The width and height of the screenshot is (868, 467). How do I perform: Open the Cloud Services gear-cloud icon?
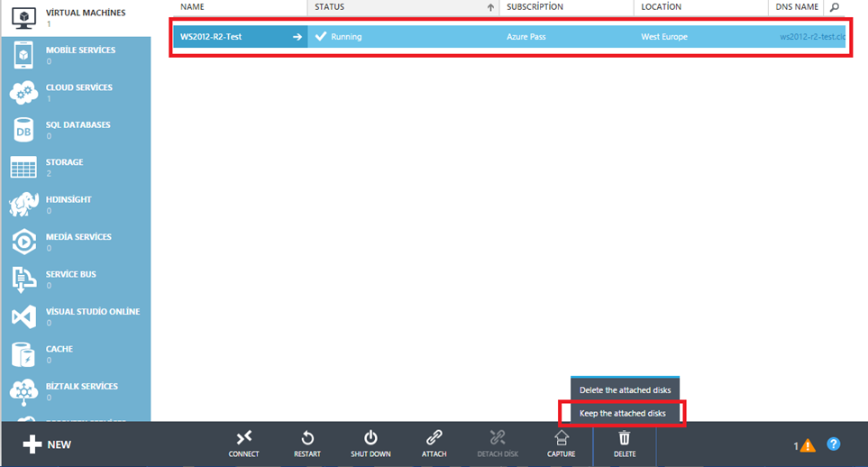click(x=23, y=93)
